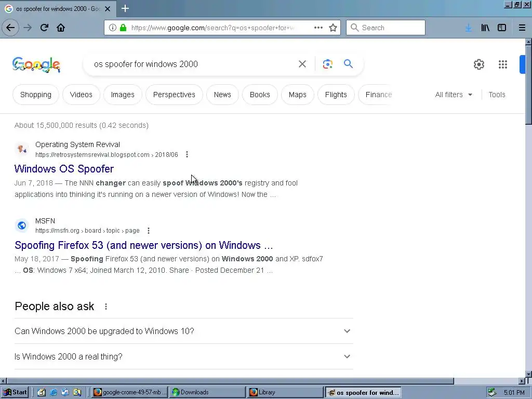This screenshot has width=532, height=399.
Task: Open a new tab with plus button
Action: coord(125,8)
